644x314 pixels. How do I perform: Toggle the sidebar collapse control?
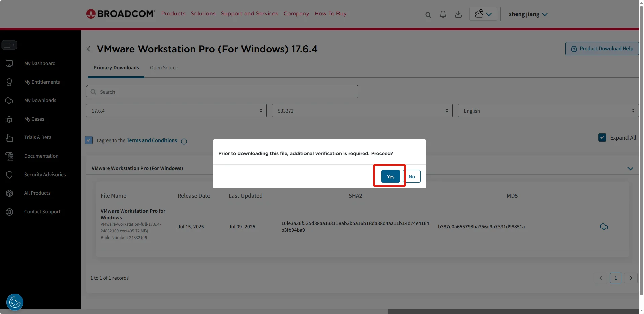point(9,45)
